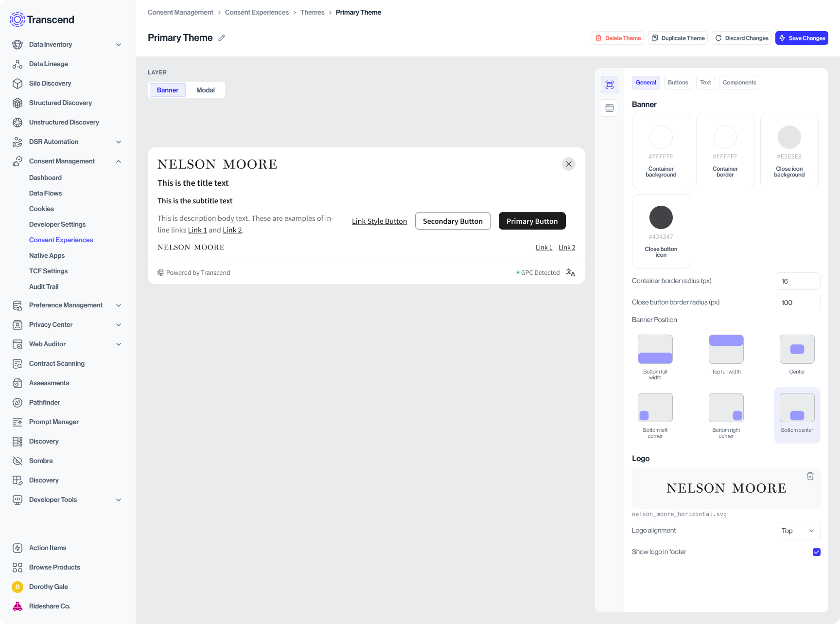Click the Prompt Manager icon

[17, 422]
